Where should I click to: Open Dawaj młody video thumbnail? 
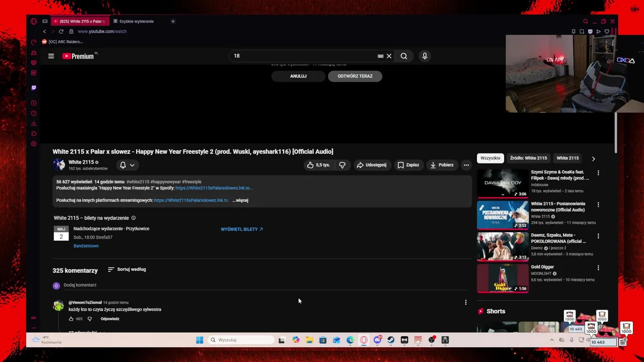coord(503,183)
